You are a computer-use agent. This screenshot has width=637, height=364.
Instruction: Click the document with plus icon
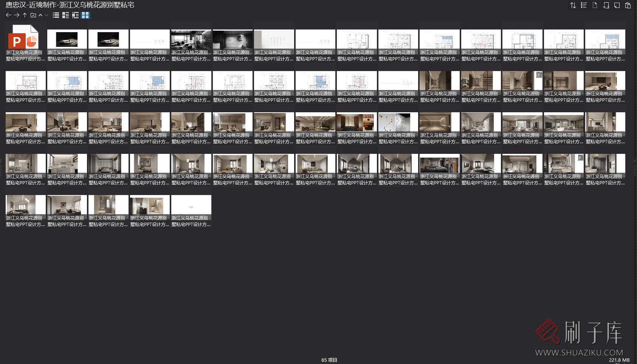coord(606,5)
